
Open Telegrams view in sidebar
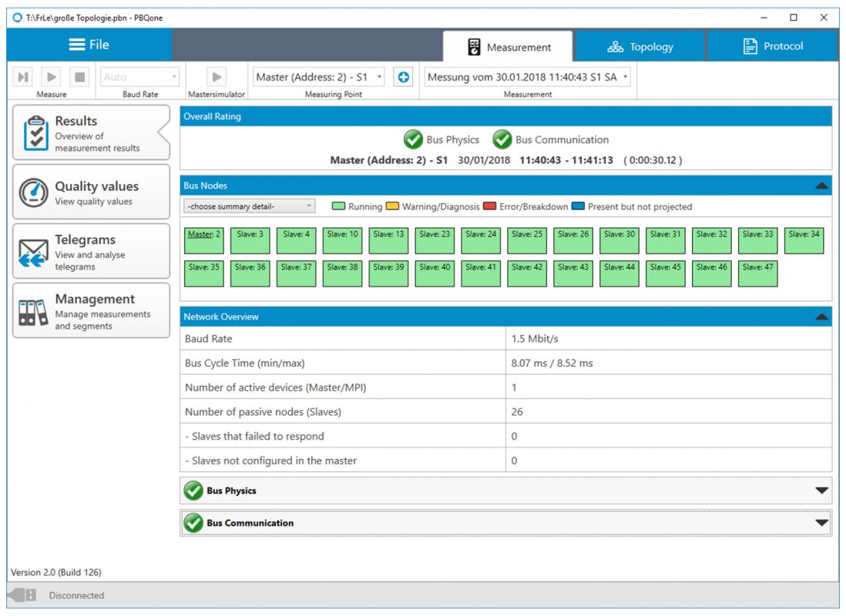(x=91, y=252)
